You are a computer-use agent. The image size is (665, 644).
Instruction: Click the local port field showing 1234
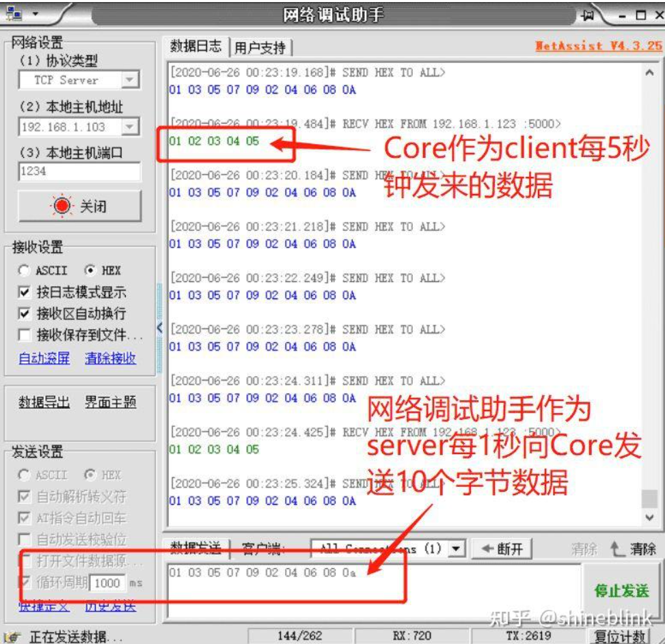tap(79, 171)
